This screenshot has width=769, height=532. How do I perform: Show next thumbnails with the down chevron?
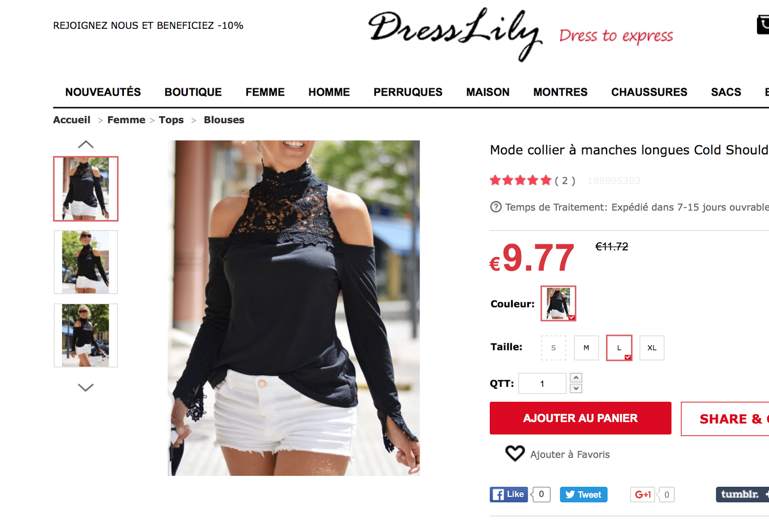pyautogui.click(x=86, y=387)
